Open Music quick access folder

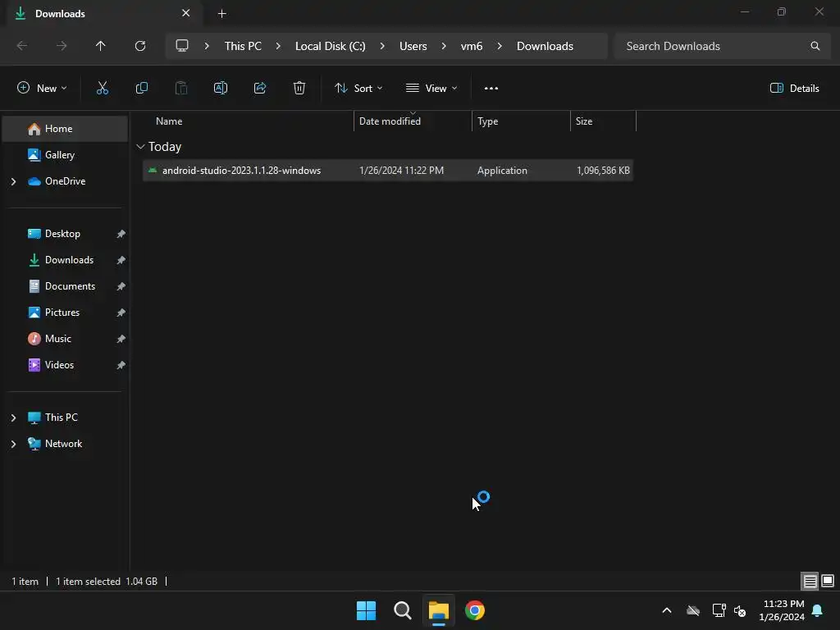(x=58, y=339)
